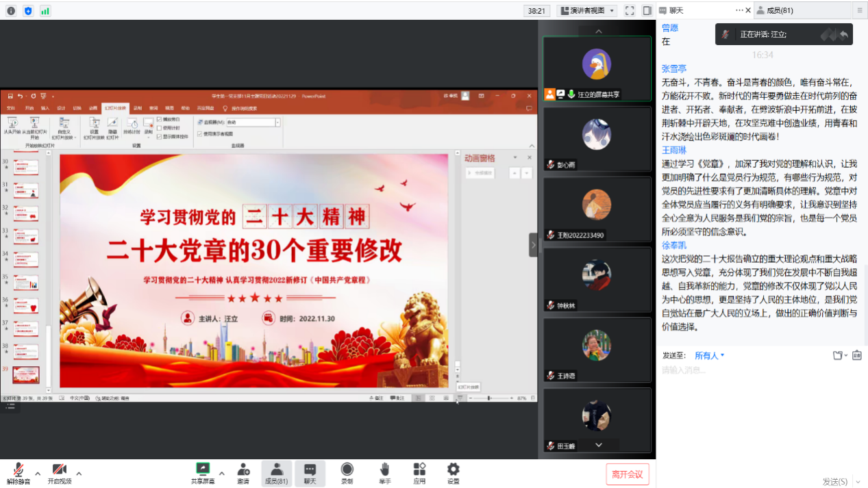Screen dimensions: 868x488
Task: Open the invite participants icon
Action: (243, 470)
